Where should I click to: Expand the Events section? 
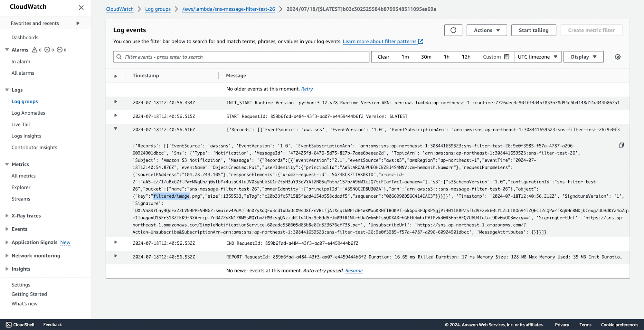point(7,229)
